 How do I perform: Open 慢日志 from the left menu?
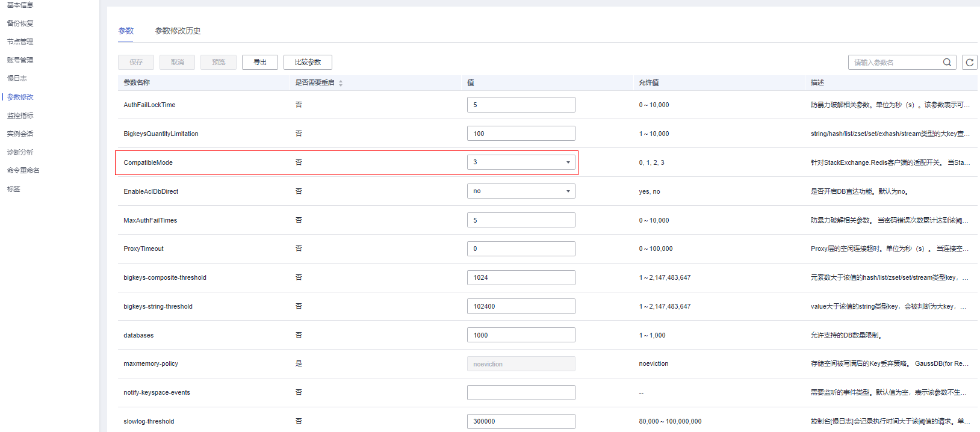(x=17, y=78)
